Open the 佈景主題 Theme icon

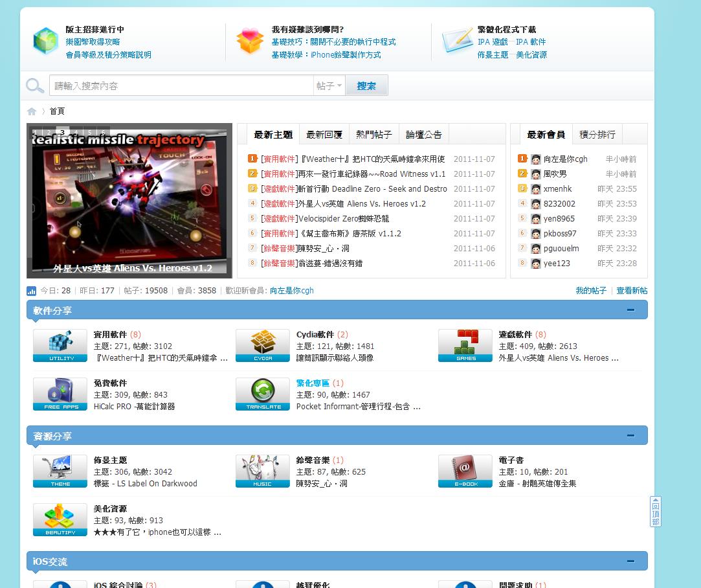[x=60, y=471]
